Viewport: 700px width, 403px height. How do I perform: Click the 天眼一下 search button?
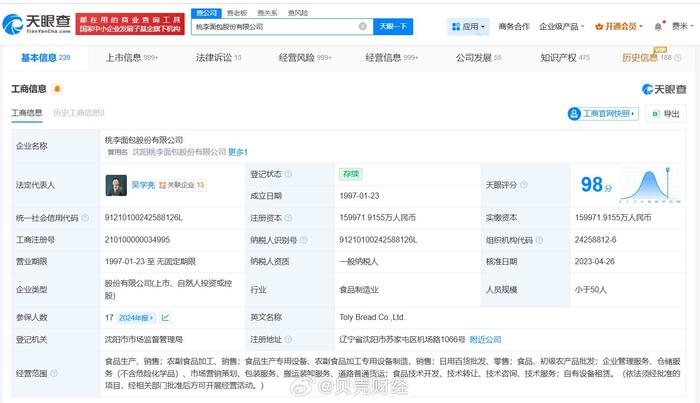393,27
